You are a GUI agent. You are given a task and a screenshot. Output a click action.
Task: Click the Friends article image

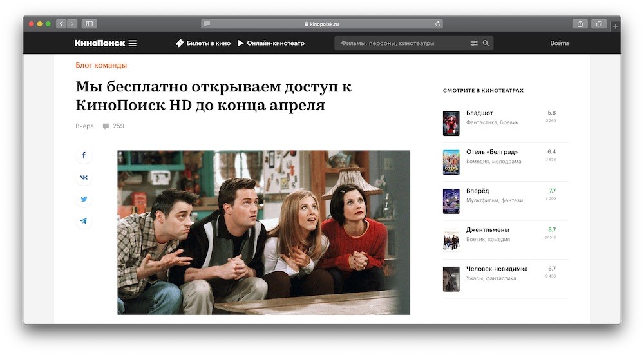coord(263,233)
